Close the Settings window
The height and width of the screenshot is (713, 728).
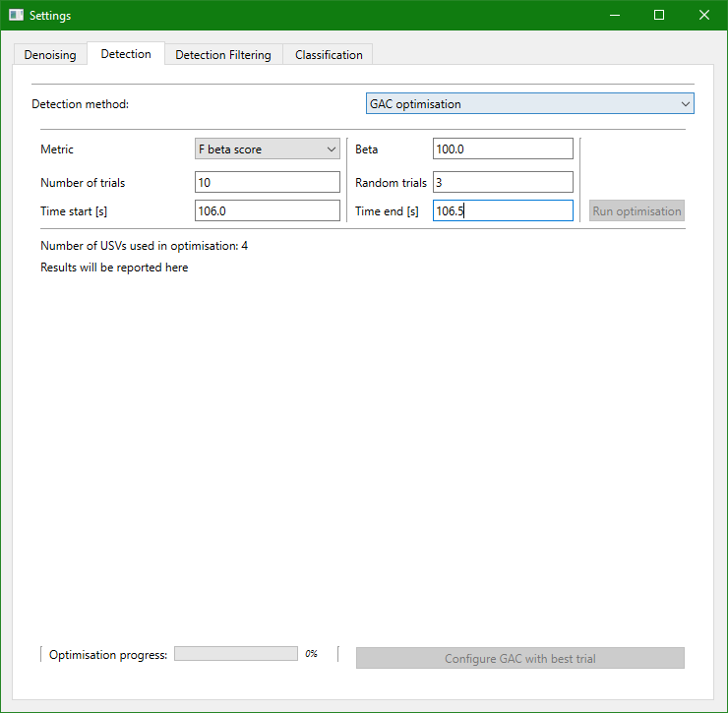pos(703,15)
